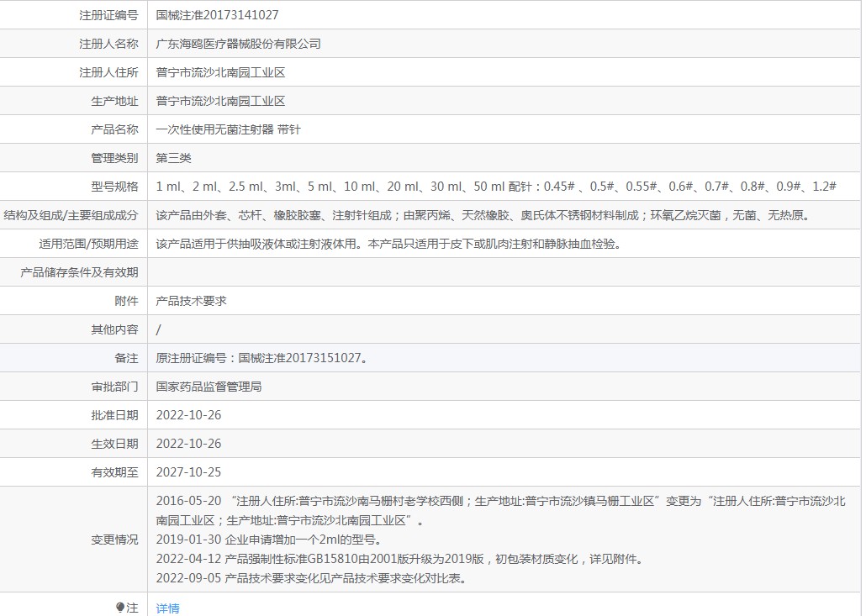Screen dimensions: 866x616
Task: Click the slash value in 其他内容 row
Action: pos(159,329)
